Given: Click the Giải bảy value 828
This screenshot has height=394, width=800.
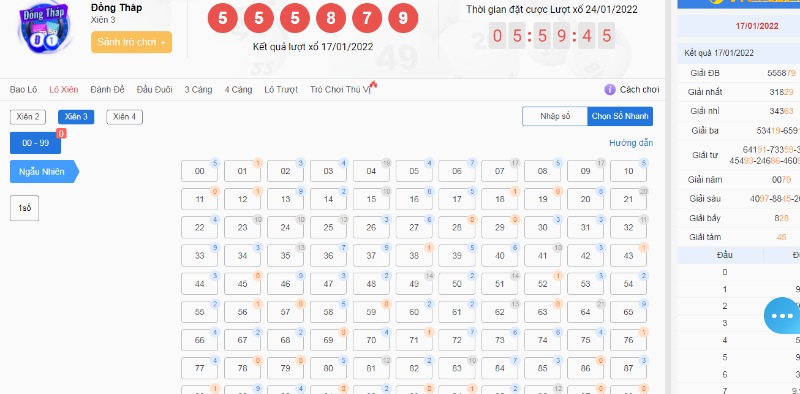Looking at the screenshot, I should click(x=781, y=218).
